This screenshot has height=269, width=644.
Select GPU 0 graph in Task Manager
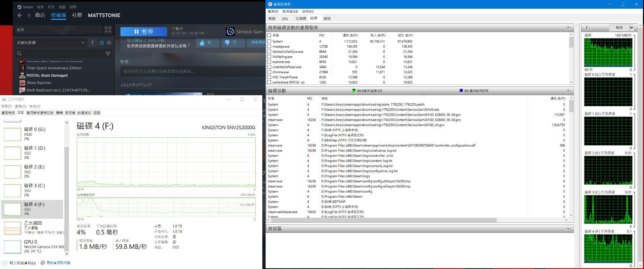point(12,247)
